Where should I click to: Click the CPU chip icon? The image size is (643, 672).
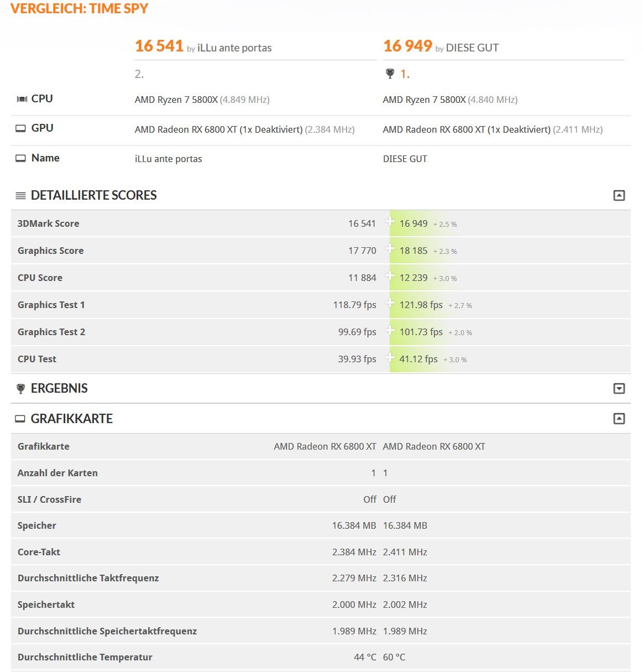click(x=22, y=99)
